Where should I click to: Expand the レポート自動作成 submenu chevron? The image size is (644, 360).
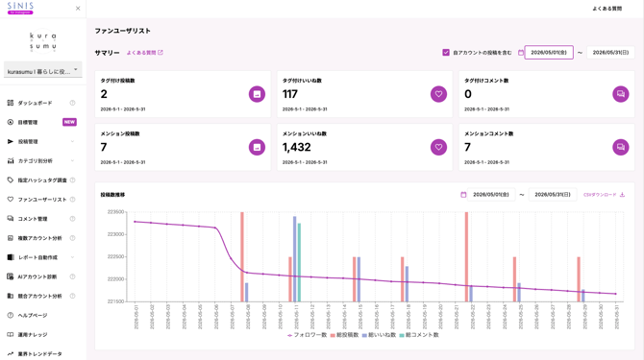(x=72, y=257)
